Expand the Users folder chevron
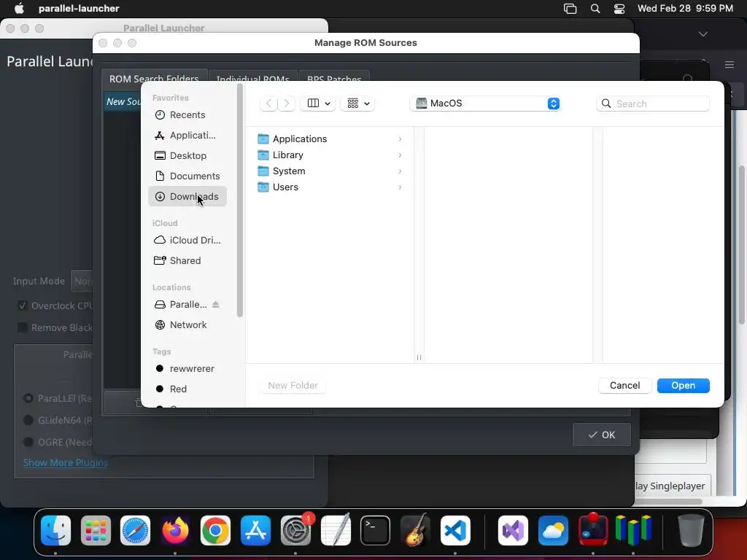The width and height of the screenshot is (747, 560). (400, 187)
